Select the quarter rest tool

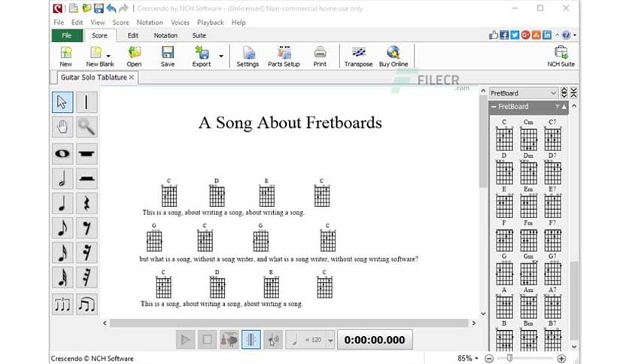87,203
